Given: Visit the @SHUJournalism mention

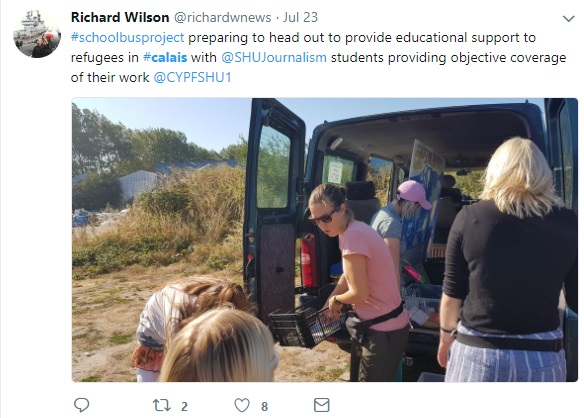Looking at the screenshot, I should (x=274, y=58).
